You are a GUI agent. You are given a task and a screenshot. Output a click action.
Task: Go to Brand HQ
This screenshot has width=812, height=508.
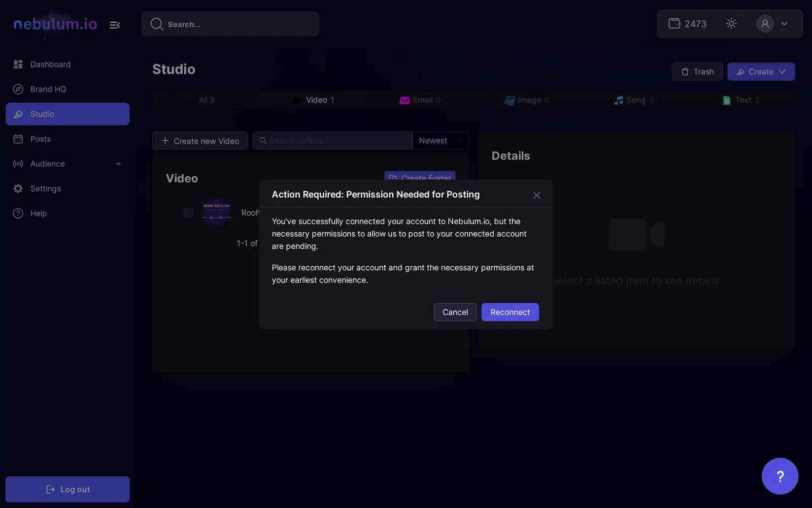pyautogui.click(x=67, y=89)
